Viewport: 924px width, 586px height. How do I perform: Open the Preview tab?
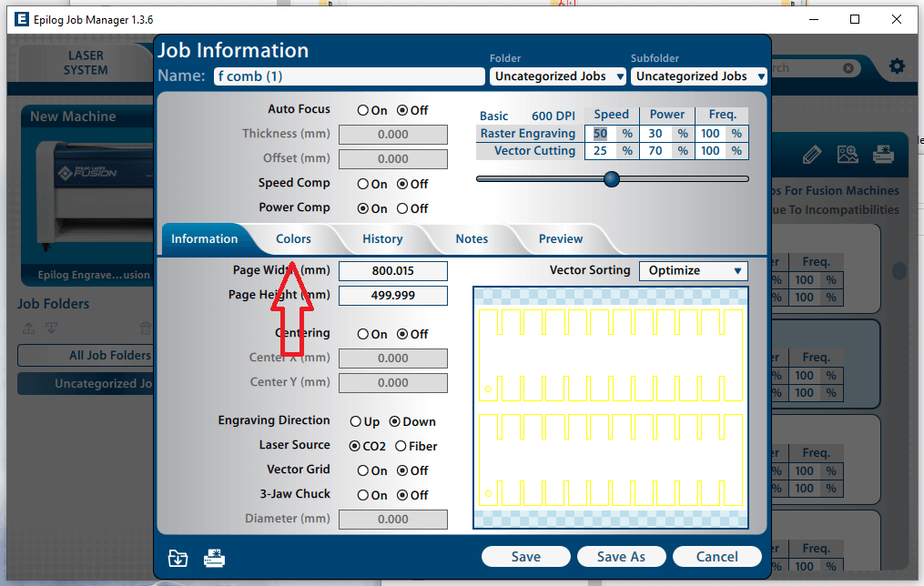[561, 239]
